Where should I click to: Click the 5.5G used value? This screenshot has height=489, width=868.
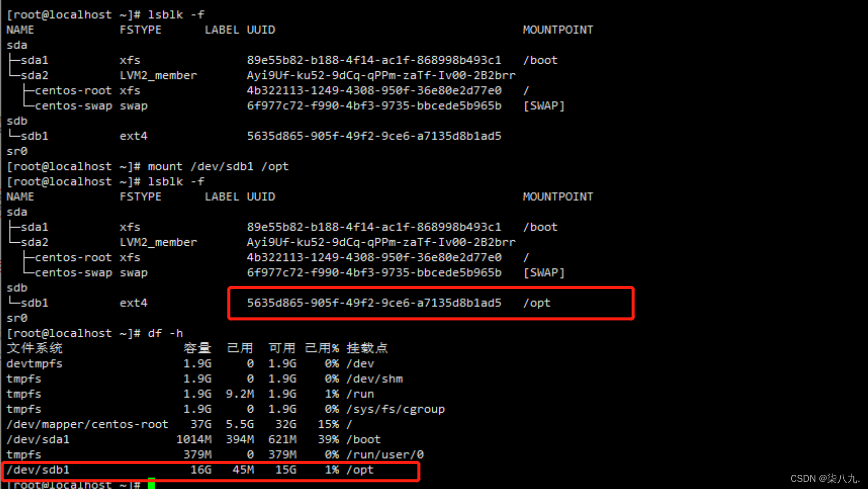(240, 424)
